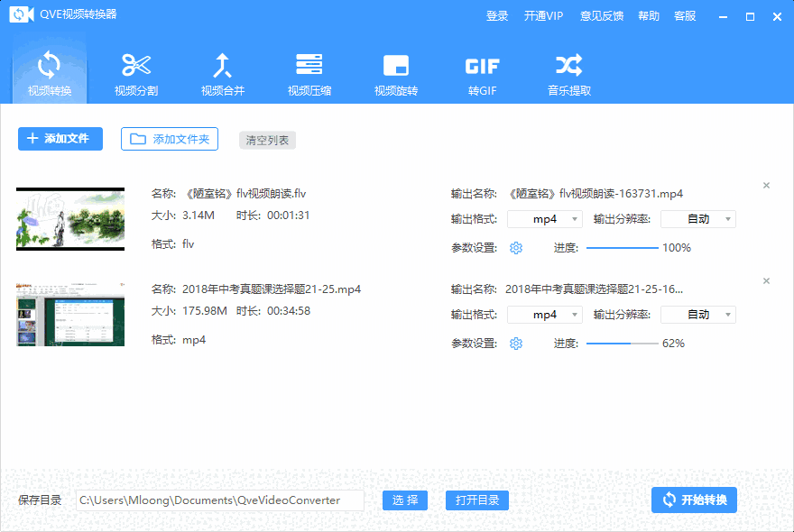Expand the mp4 output format menu for the exam video

(544, 314)
